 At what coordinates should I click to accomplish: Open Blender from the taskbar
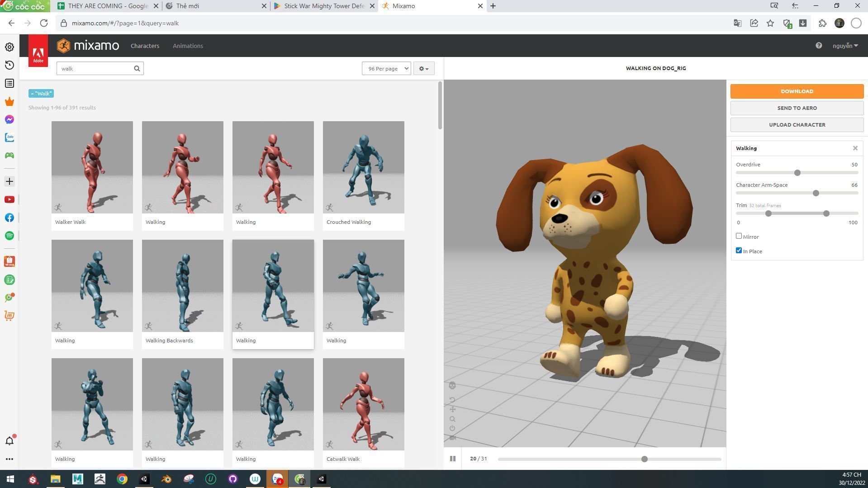click(x=166, y=479)
